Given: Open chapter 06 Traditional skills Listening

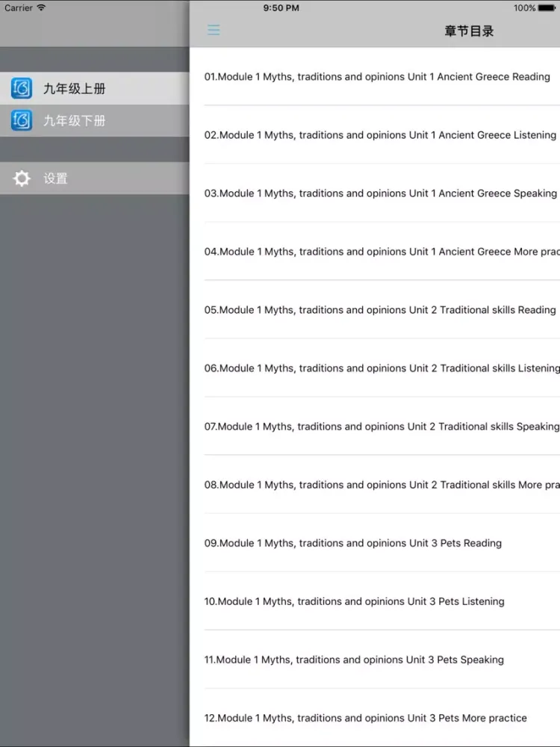Looking at the screenshot, I should (375, 368).
